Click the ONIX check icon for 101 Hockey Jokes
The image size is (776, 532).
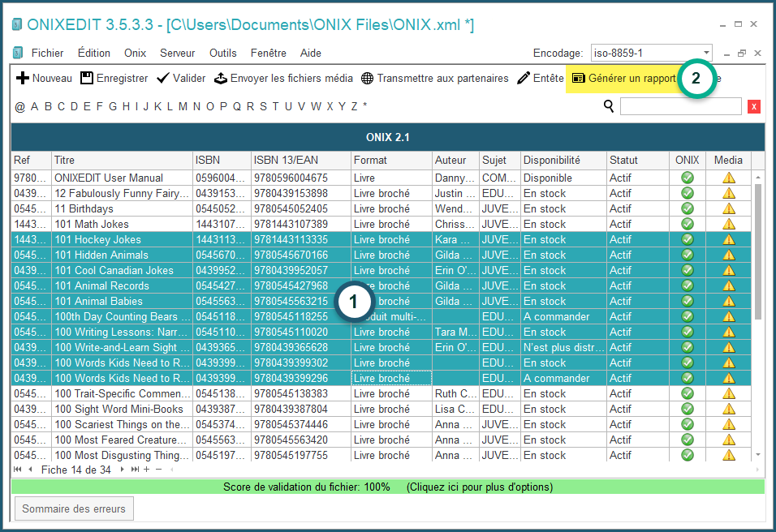pos(688,239)
